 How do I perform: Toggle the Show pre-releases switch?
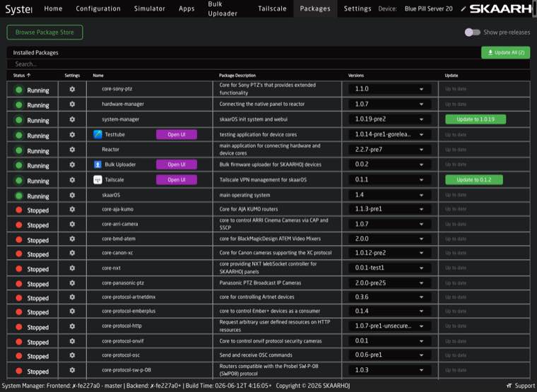click(x=472, y=32)
